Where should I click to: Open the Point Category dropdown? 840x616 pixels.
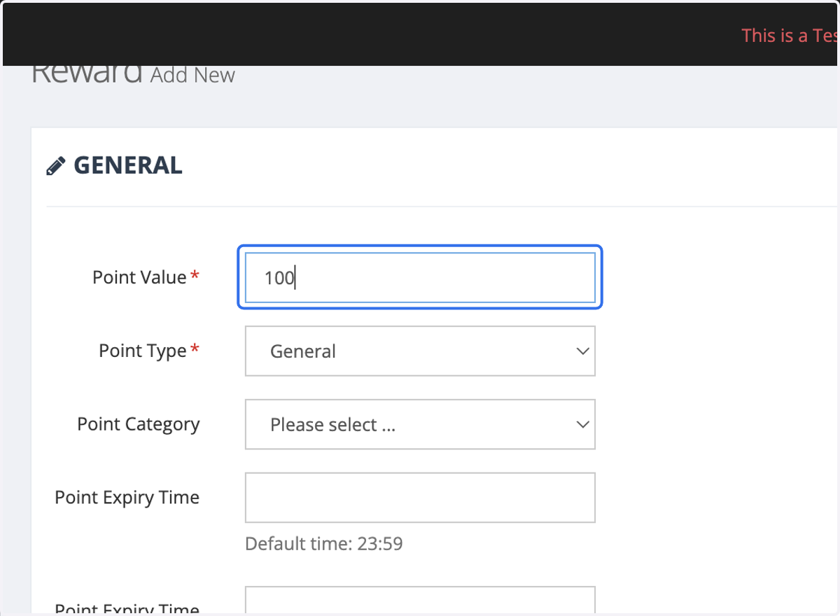[420, 424]
